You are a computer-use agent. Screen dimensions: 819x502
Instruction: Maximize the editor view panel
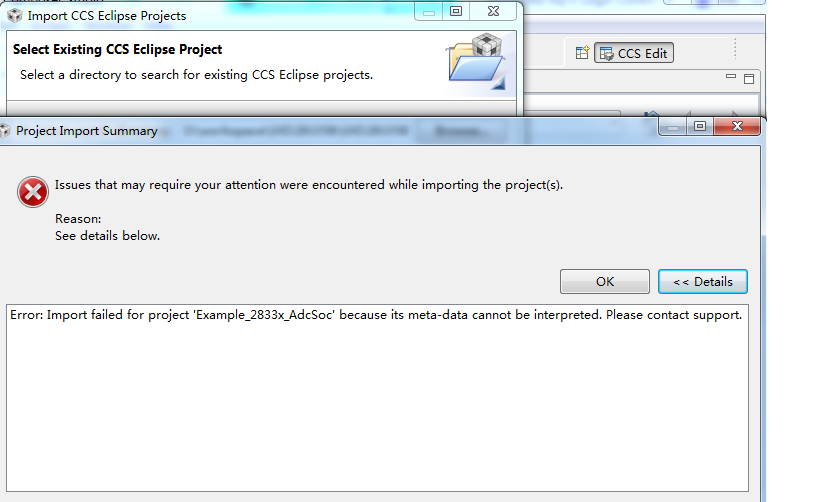coord(748,78)
